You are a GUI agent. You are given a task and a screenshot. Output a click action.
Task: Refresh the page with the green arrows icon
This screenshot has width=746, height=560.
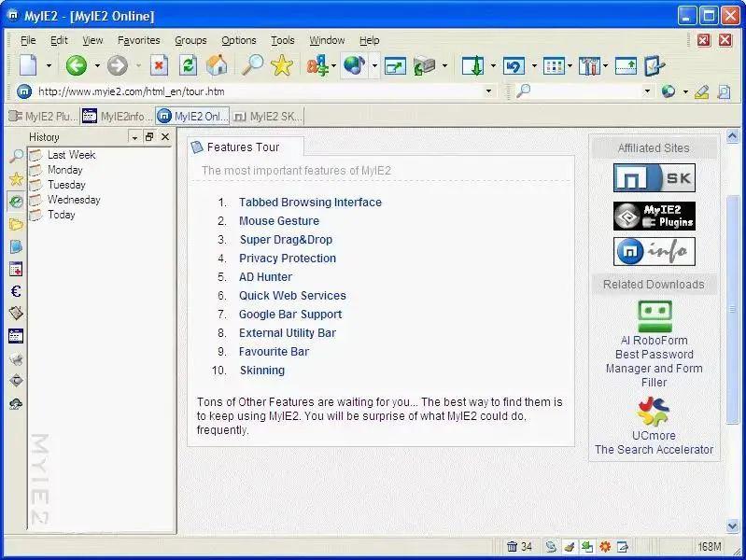[x=188, y=65]
